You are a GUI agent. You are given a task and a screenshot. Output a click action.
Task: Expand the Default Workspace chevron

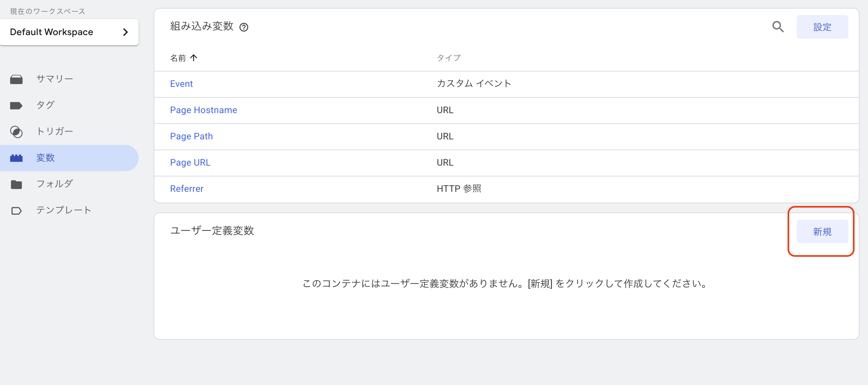coord(126,32)
